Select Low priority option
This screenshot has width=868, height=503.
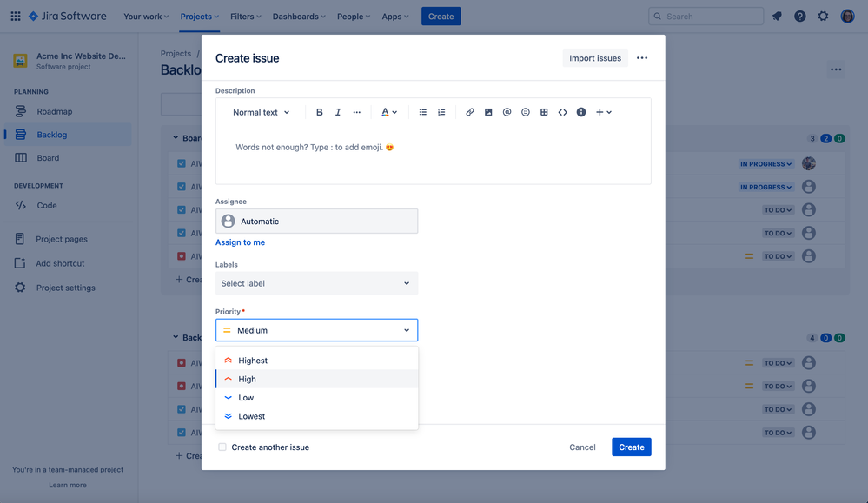(x=316, y=398)
